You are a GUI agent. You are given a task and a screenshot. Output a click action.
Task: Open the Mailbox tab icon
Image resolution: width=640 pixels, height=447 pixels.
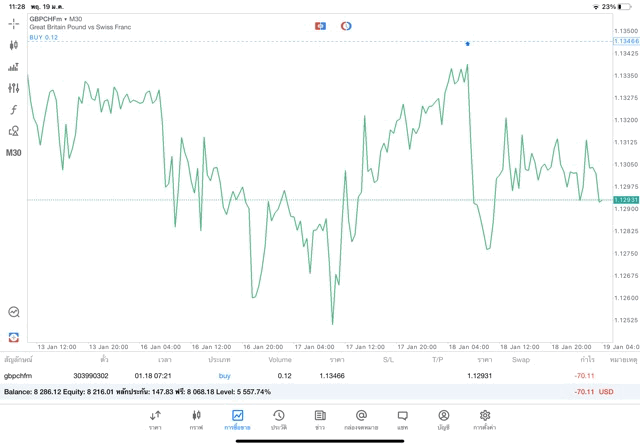tap(361, 419)
